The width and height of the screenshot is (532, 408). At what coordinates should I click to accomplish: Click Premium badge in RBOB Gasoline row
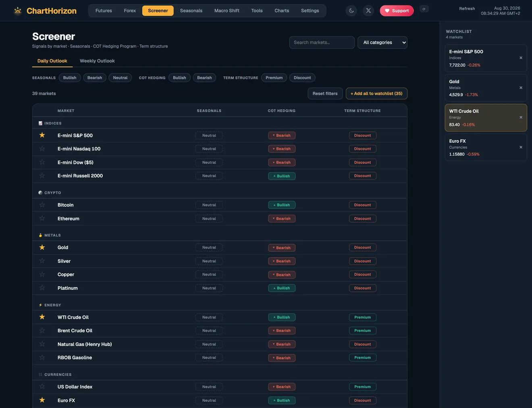coord(363,358)
